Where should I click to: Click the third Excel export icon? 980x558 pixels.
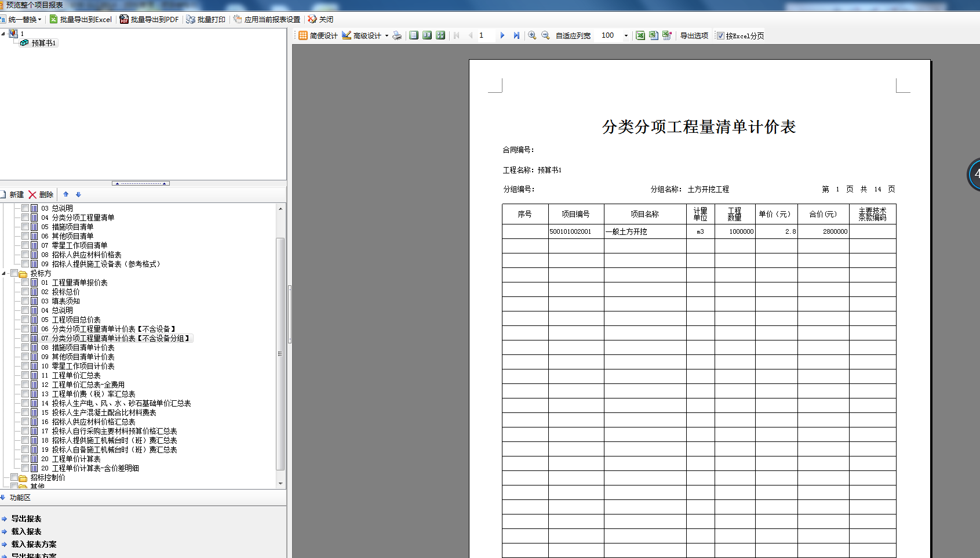[667, 35]
